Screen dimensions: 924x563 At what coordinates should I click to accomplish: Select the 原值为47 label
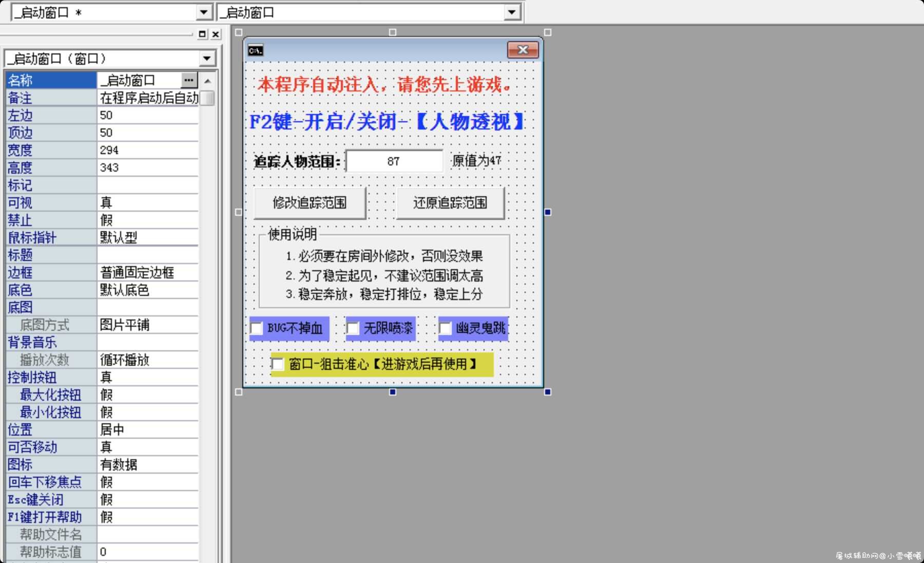coord(476,161)
